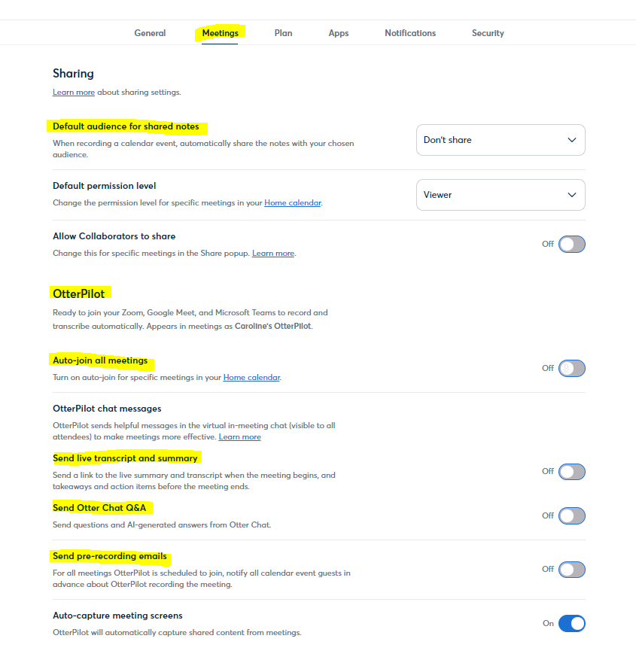The width and height of the screenshot is (636, 672).
Task: Open the Don't share audience dropdown
Action: click(501, 140)
